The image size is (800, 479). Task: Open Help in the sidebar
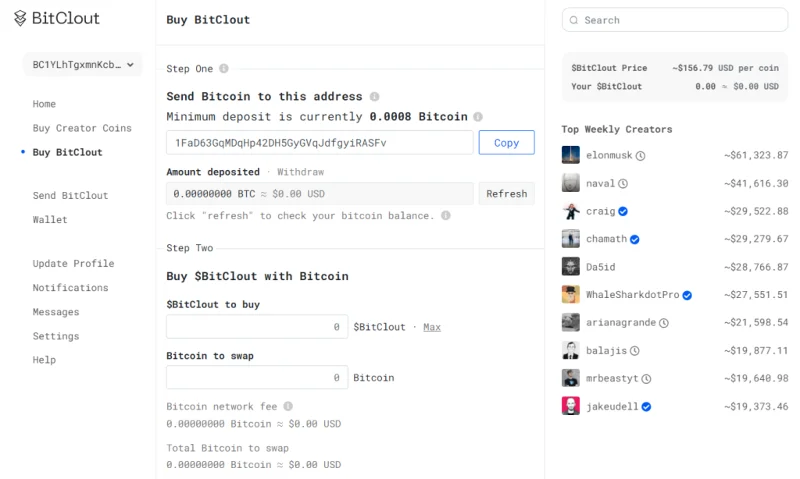(44, 360)
